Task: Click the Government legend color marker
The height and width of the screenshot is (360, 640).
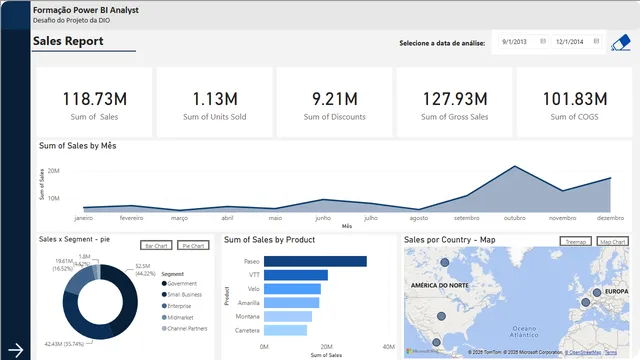Action: coord(164,283)
